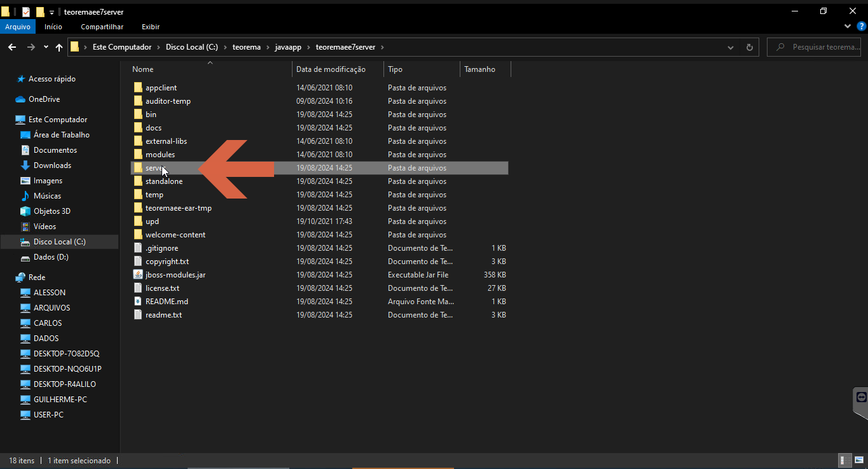Select OneDrive in the navigation pane
The width and height of the screenshot is (868, 469).
tap(44, 99)
